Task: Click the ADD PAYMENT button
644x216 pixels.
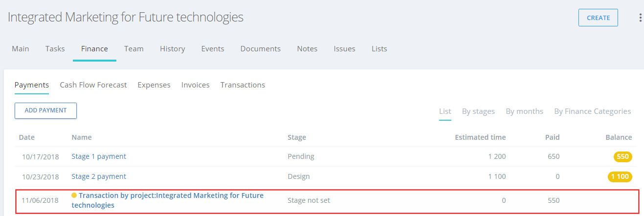Action: point(45,110)
